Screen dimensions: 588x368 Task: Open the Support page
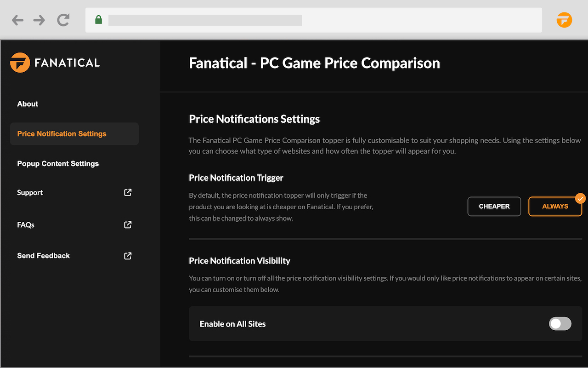coord(30,192)
